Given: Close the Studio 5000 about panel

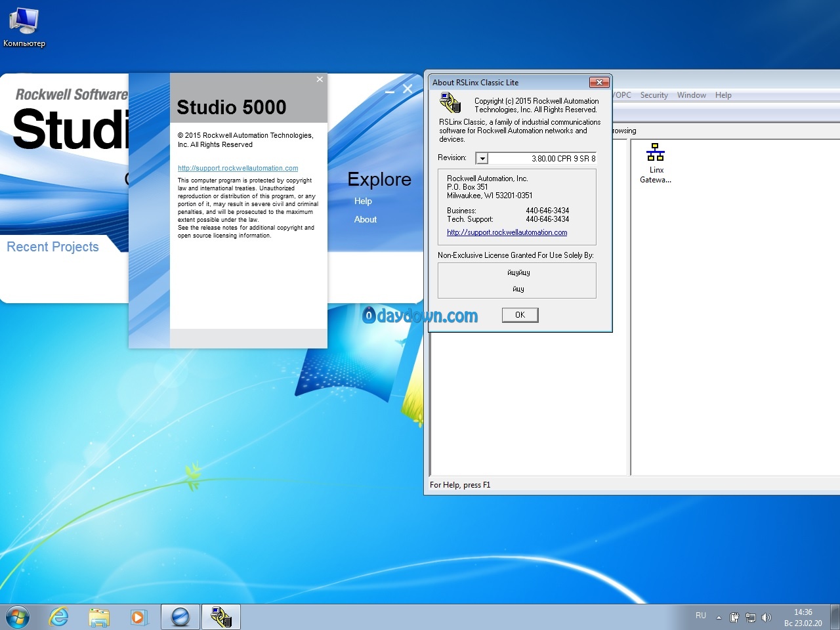Looking at the screenshot, I should [x=320, y=79].
